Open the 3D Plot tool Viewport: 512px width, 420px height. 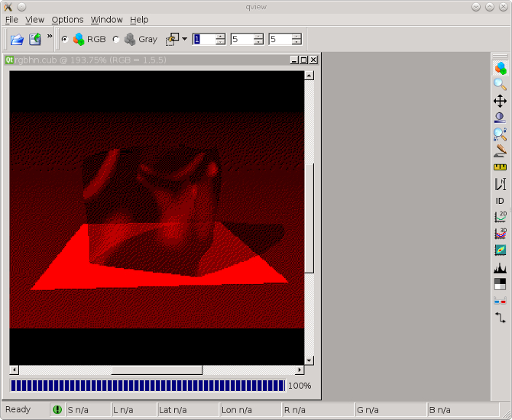pyautogui.click(x=500, y=233)
